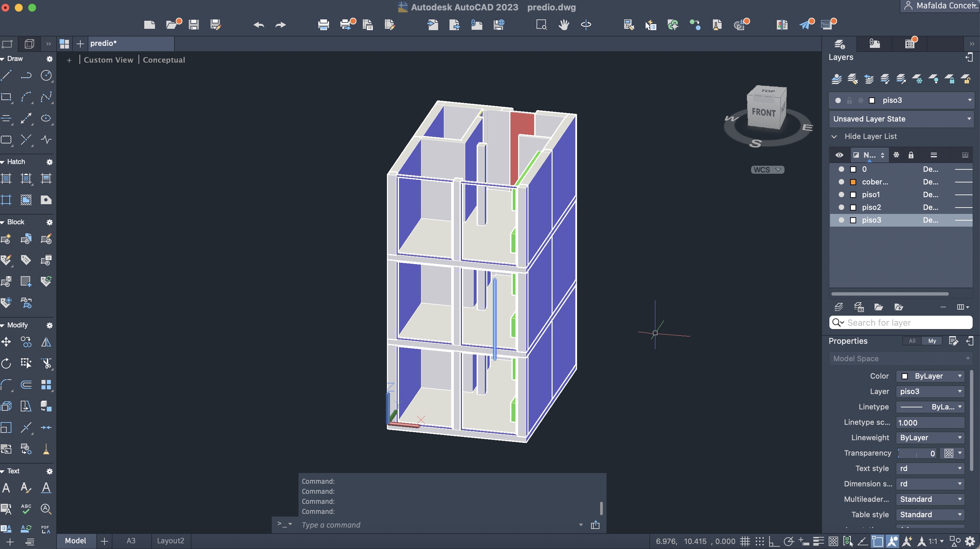The image size is (980, 549).
Task: Click the Undo arrow in toolbar
Action: click(x=259, y=25)
